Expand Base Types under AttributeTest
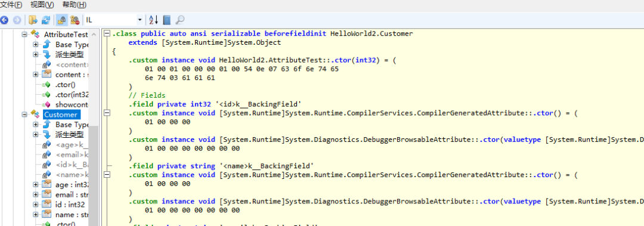 click(36, 44)
